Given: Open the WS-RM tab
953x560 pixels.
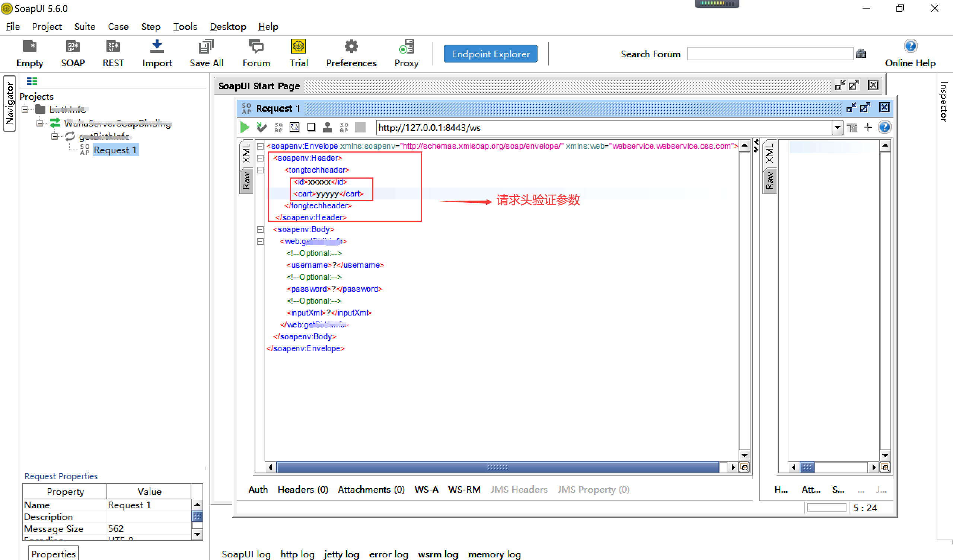Looking at the screenshot, I should click(464, 489).
